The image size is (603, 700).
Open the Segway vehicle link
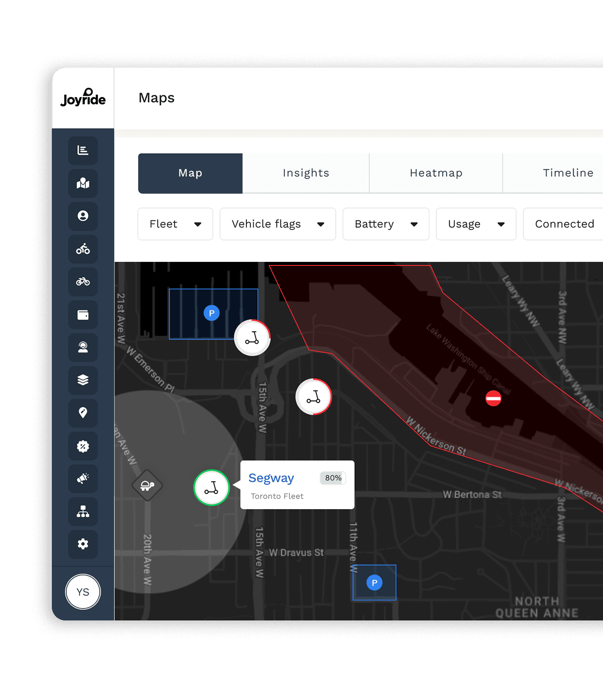coord(271,479)
